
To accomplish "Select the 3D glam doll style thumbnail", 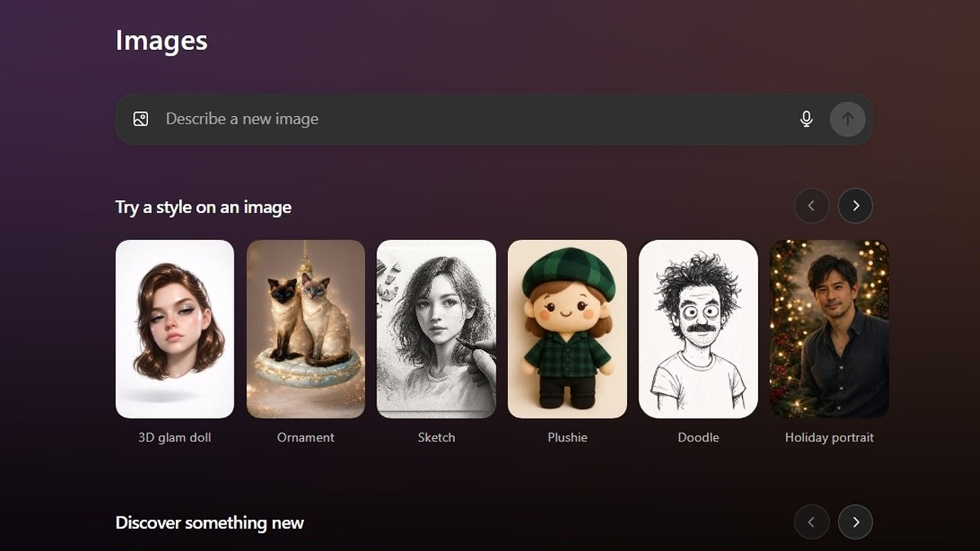I will point(175,329).
